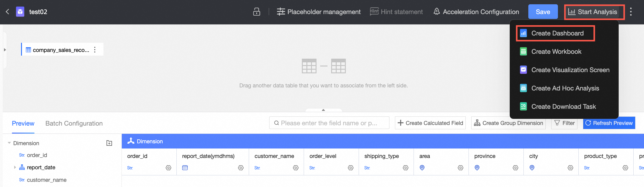Select Create Dashboard from the menu
Viewport: 644px width, 187px height.
click(x=557, y=33)
